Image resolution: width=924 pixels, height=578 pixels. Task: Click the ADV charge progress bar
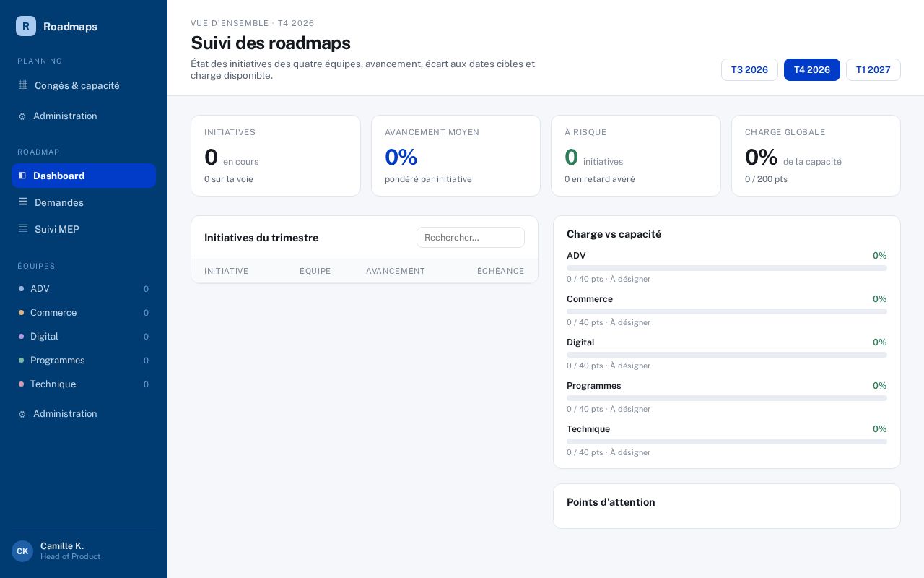pyautogui.click(x=727, y=268)
